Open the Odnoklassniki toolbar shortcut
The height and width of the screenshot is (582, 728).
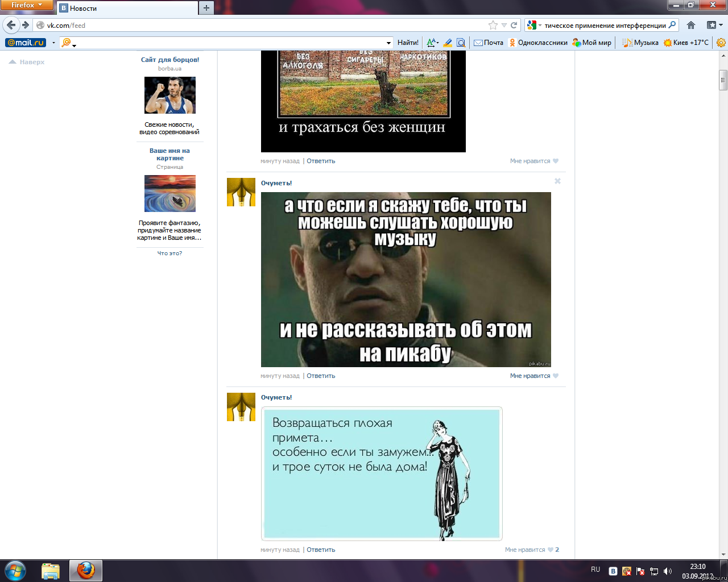click(538, 43)
